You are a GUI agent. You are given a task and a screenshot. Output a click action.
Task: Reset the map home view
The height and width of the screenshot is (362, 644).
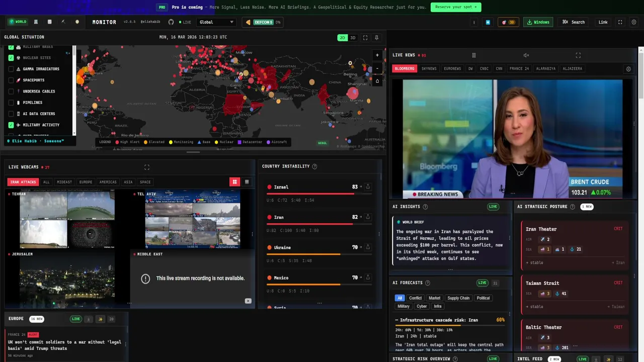tap(377, 81)
